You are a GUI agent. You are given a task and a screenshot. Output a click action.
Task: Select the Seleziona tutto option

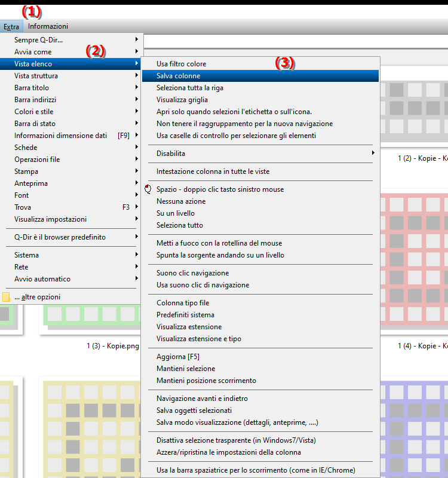[x=260, y=225]
